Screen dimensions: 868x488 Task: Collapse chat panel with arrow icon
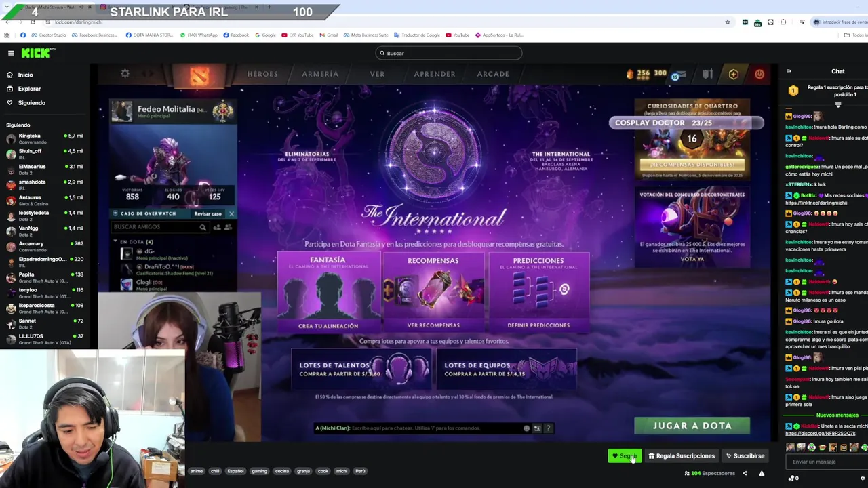(x=789, y=71)
